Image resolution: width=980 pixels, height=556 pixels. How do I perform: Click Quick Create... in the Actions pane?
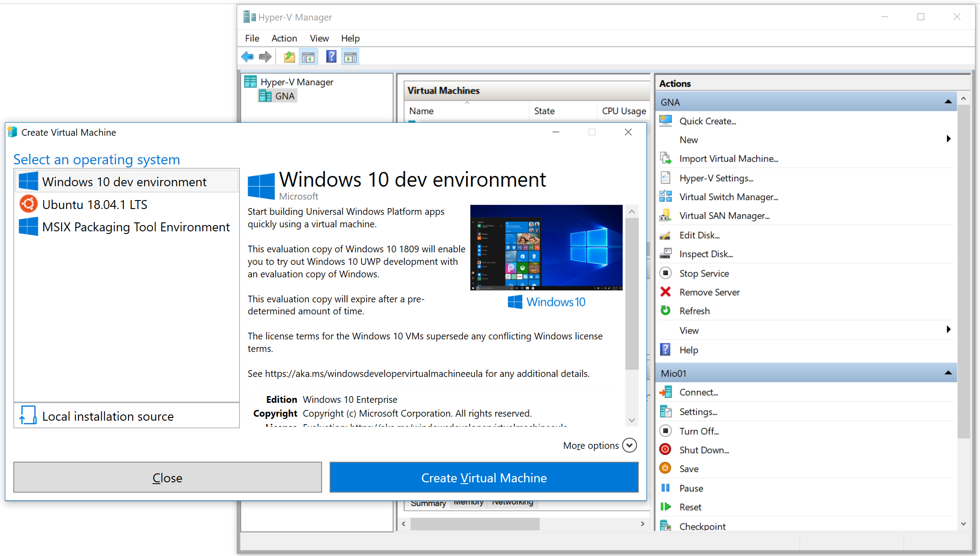708,121
